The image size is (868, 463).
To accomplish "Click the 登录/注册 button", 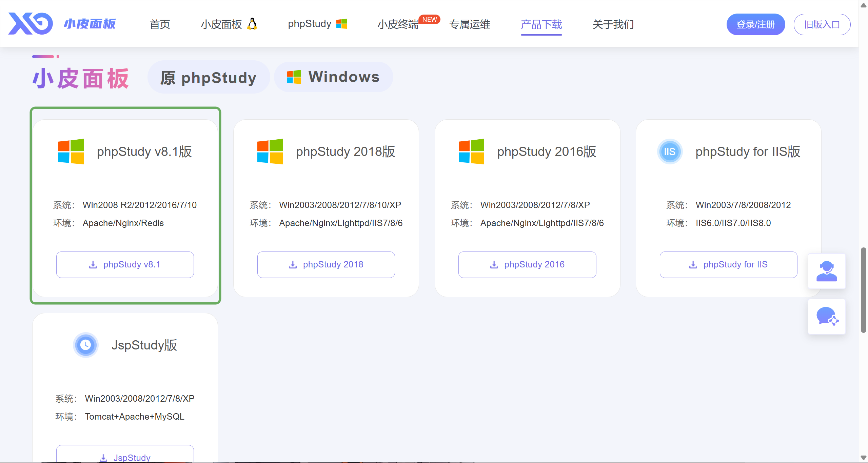I will point(756,24).
